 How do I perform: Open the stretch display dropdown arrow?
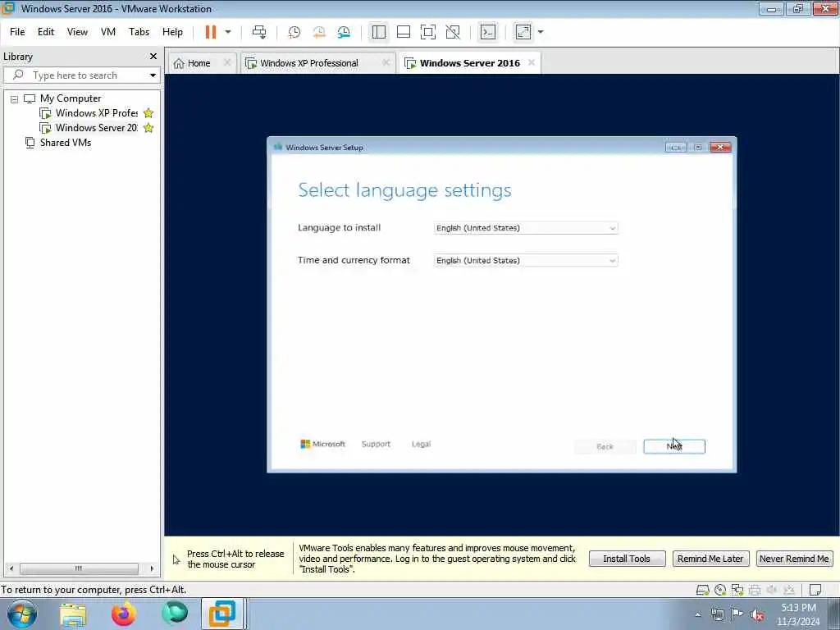pos(541,32)
